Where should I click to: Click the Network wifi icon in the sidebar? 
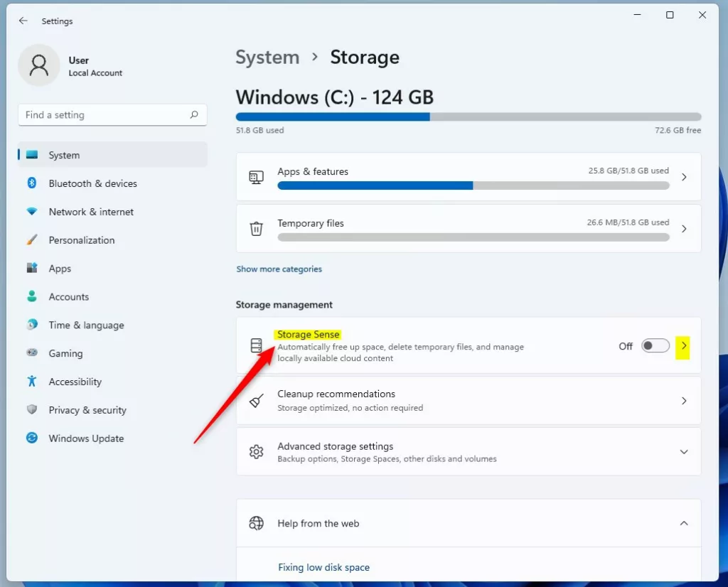pos(31,212)
